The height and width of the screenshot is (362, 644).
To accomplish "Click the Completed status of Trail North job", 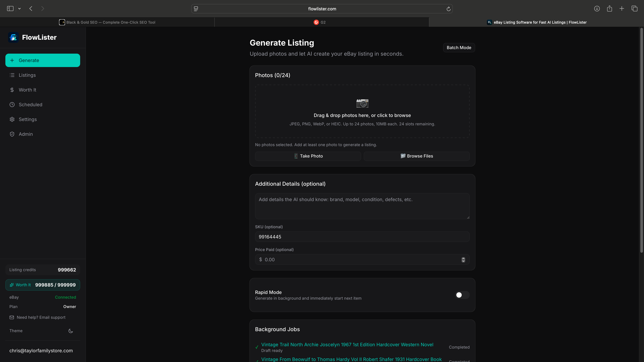I will (x=459, y=347).
